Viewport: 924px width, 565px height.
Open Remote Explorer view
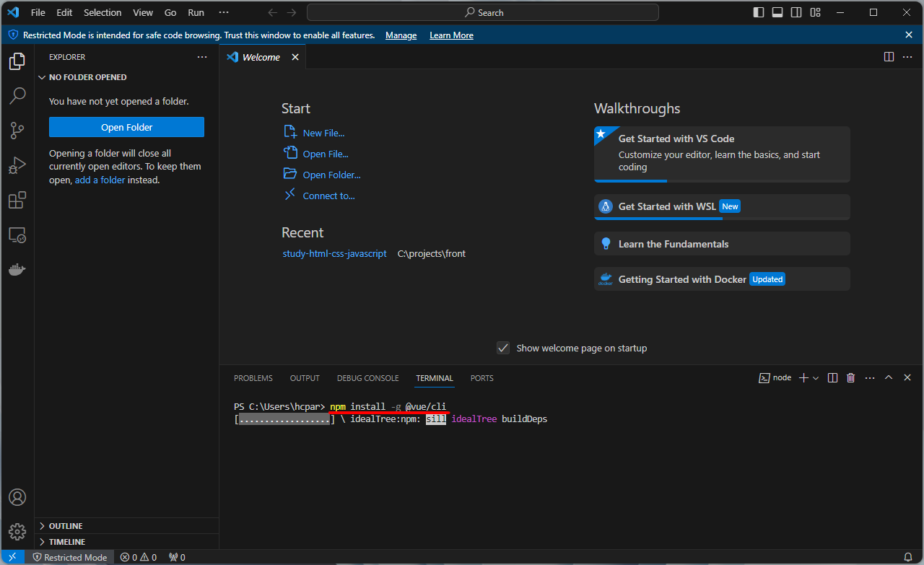coord(17,235)
